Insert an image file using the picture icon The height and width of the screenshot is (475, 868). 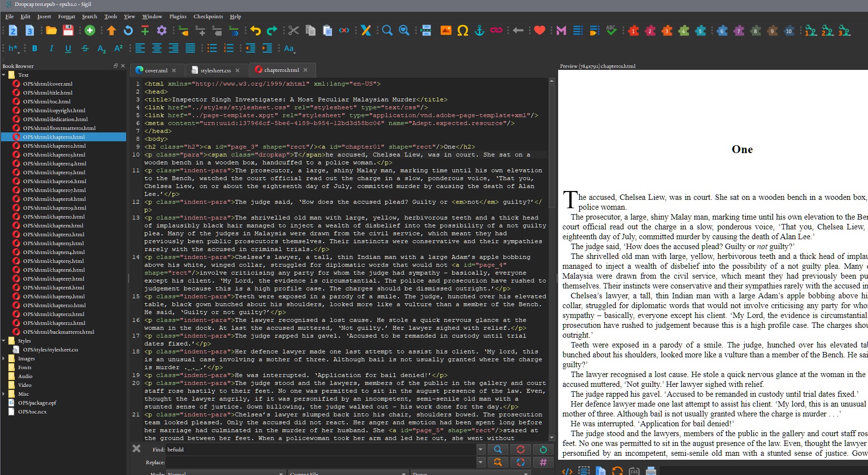tap(446, 31)
